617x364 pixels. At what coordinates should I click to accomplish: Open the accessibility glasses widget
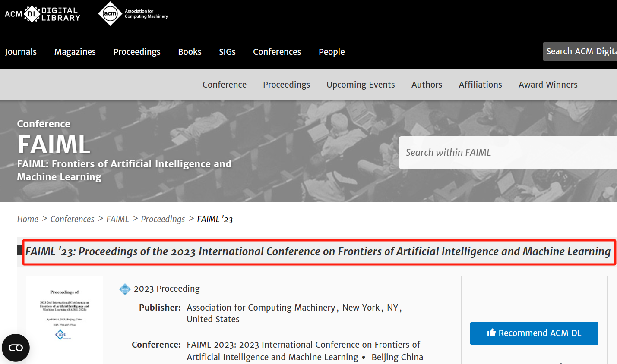click(16, 348)
